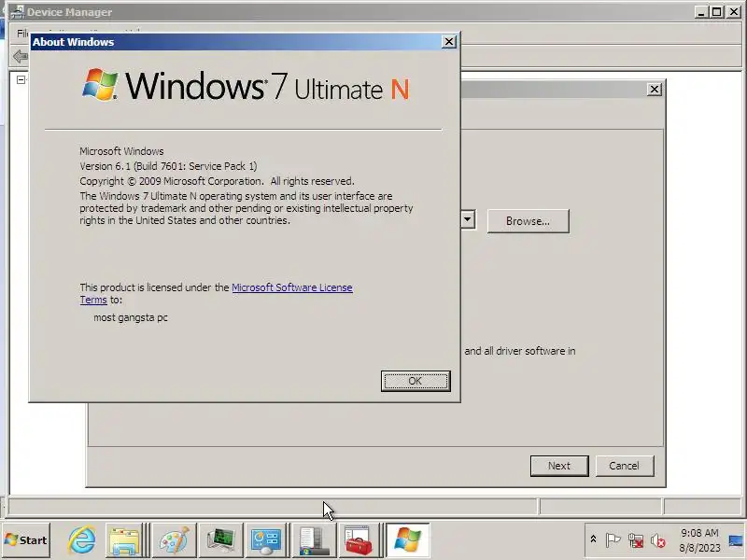This screenshot has width=747, height=560.
Task: Open the license Terms link
Action: [x=93, y=300]
